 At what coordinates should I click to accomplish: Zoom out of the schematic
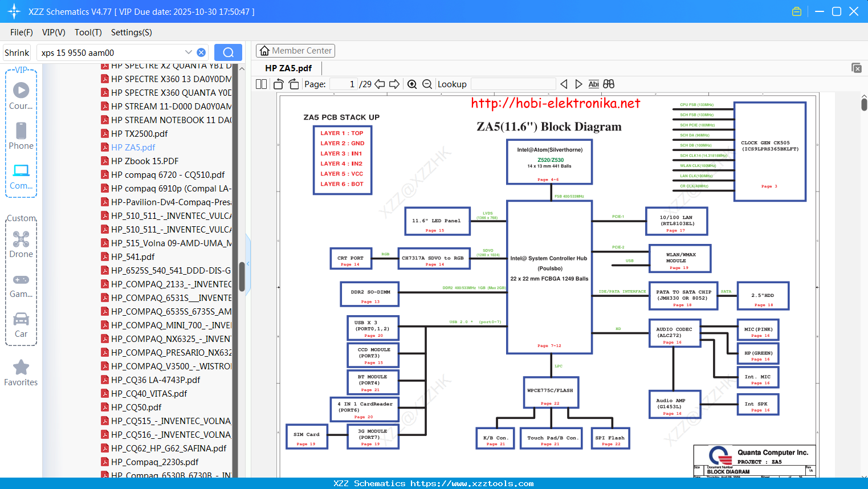tap(427, 84)
